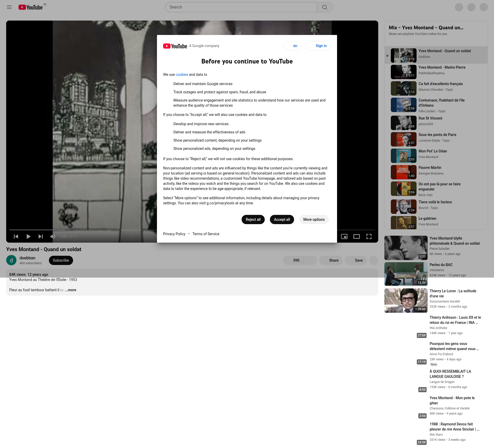Image resolution: width=494 pixels, height=448 pixels.
Task: Switch to theater mode
Action: pos(357,236)
